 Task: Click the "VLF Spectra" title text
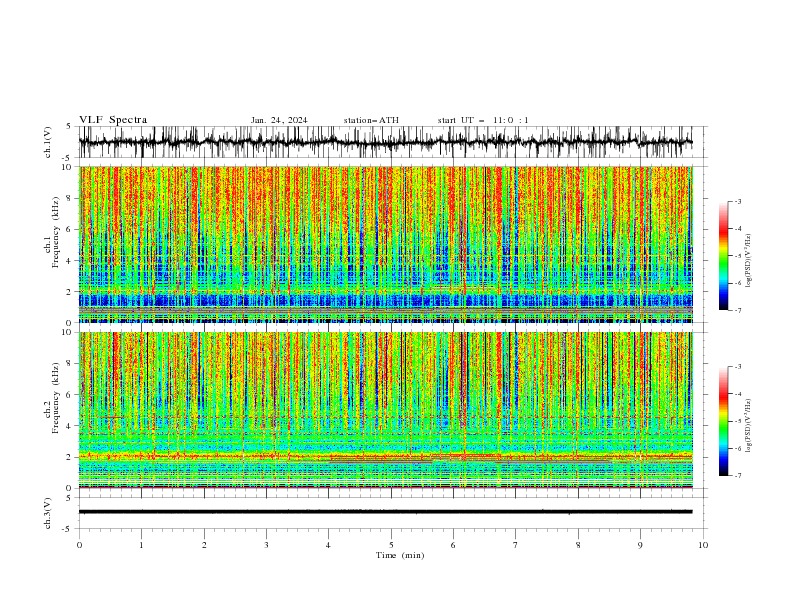tap(113, 120)
